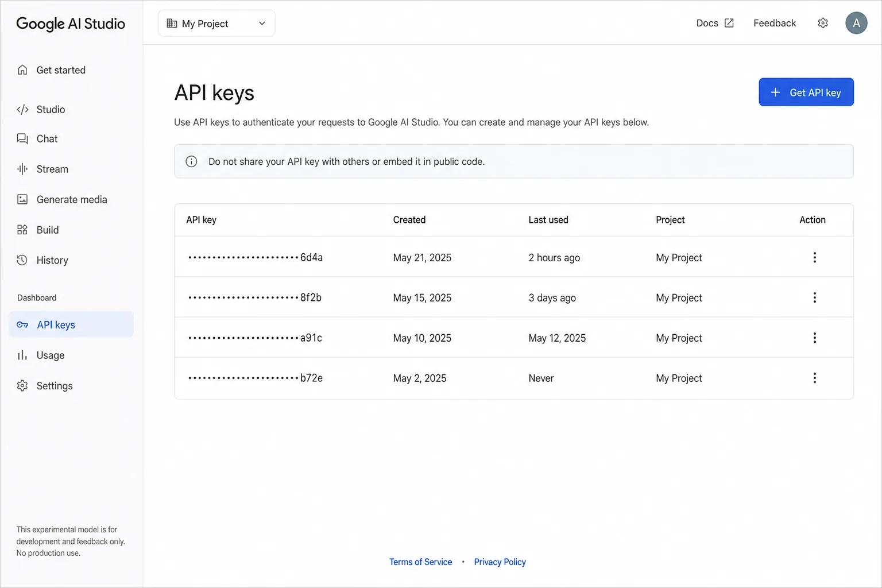Click the API key column header
The width and height of the screenshot is (882, 588).
202,220
